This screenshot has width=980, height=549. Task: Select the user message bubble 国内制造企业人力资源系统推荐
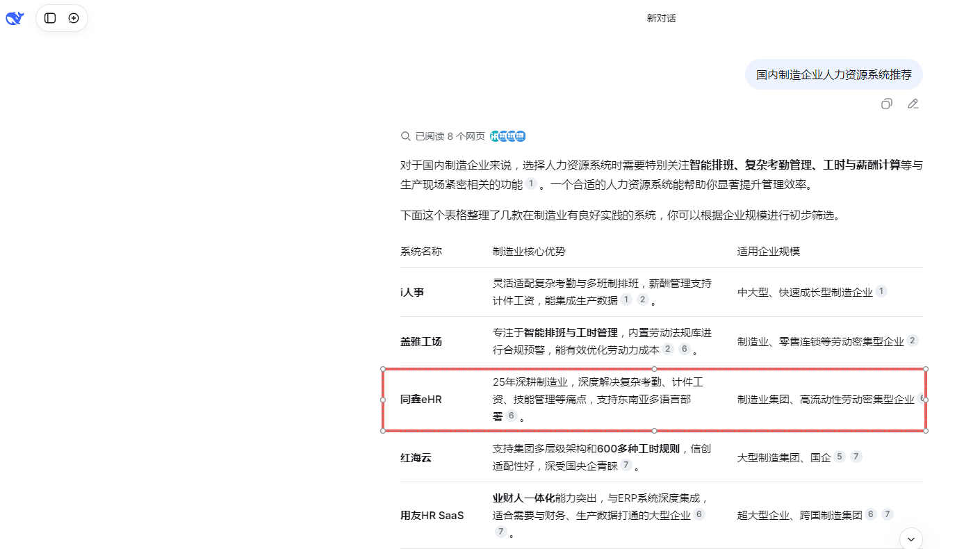833,74
